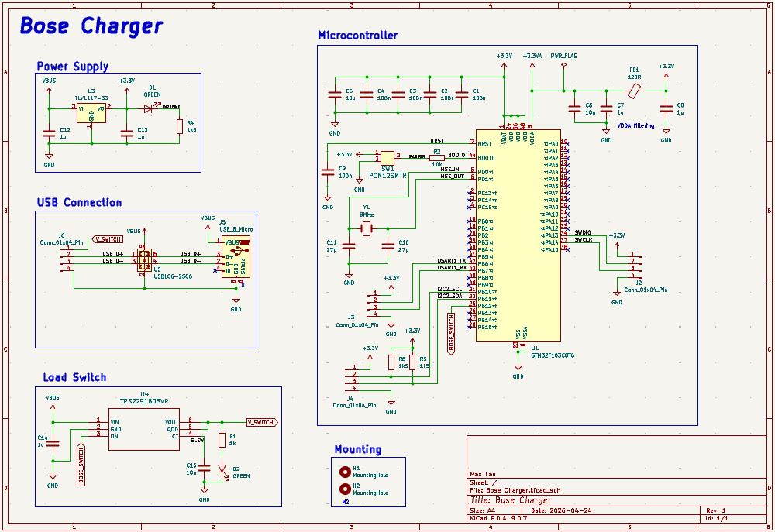Click the J6 Conn_01x04_Pin connector
The width and height of the screenshot is (775, 532).
(66, 260)
